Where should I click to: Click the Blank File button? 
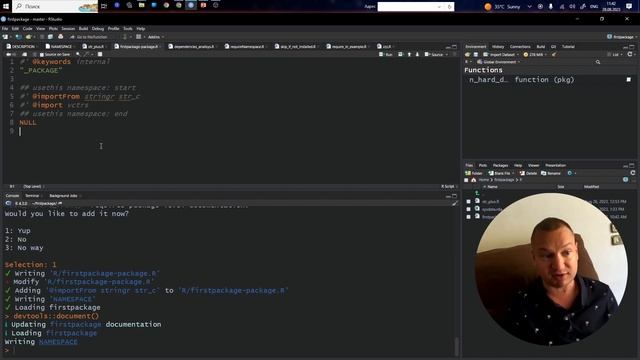(501, 173)
